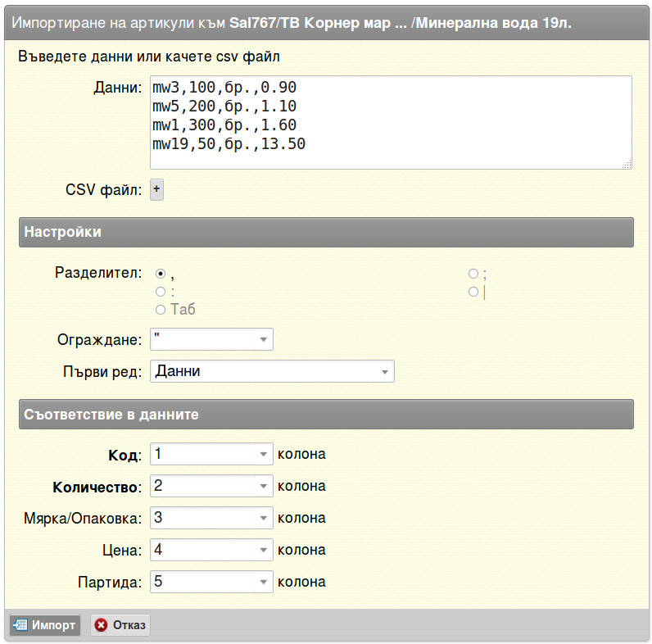Add a CSV file with plus button
Image resolution: width=652 pixels, height=644 pixels.
(x=156, y=189)
